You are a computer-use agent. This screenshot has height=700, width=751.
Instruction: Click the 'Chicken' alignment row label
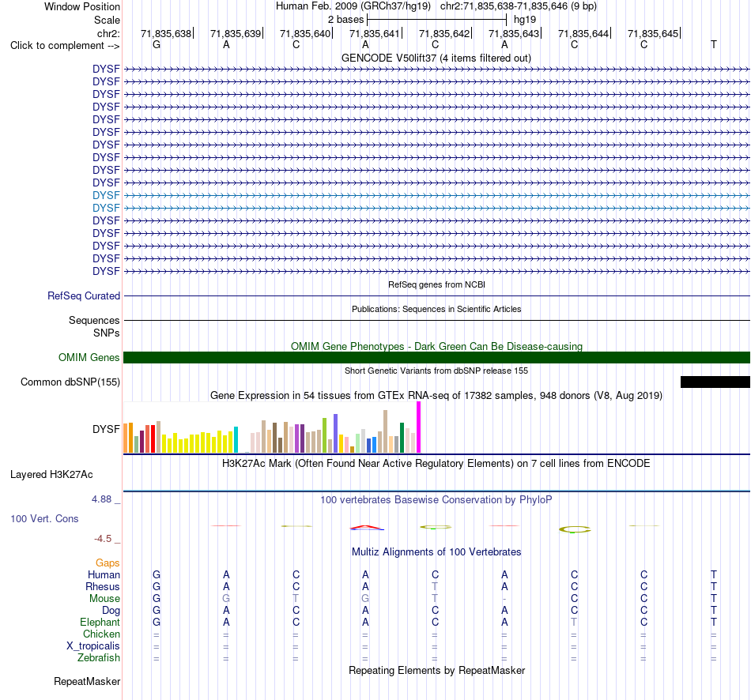(x=101, y=634)
